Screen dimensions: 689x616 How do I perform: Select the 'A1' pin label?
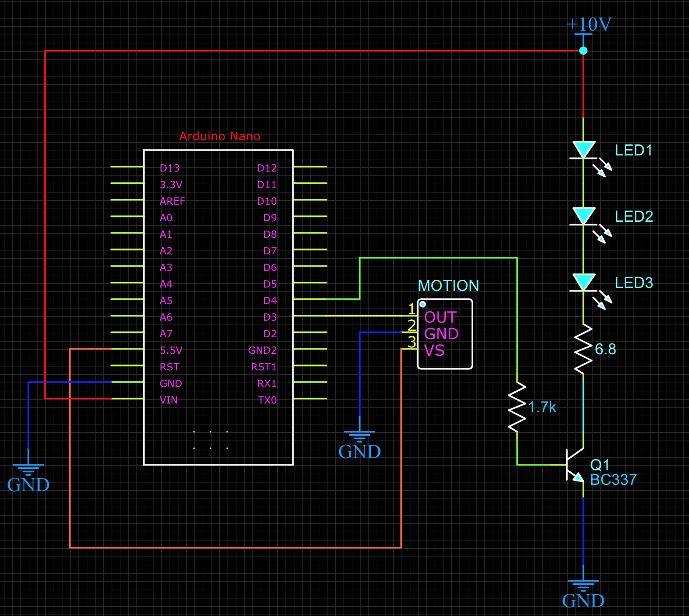[x=166, y=234]
